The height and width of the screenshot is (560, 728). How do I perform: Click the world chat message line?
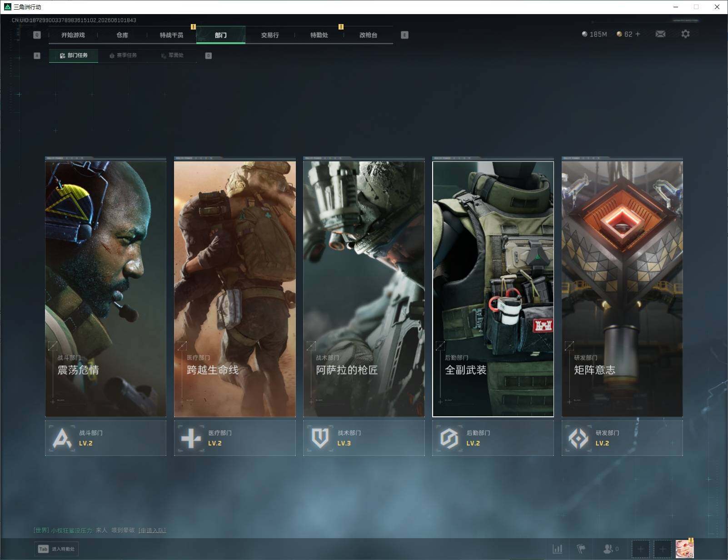[100, 530]
